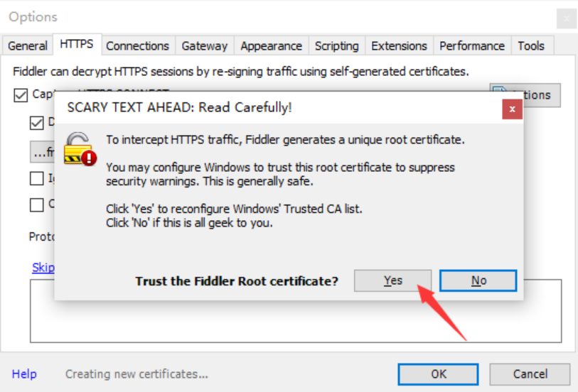Switch to the General tab

27,45
